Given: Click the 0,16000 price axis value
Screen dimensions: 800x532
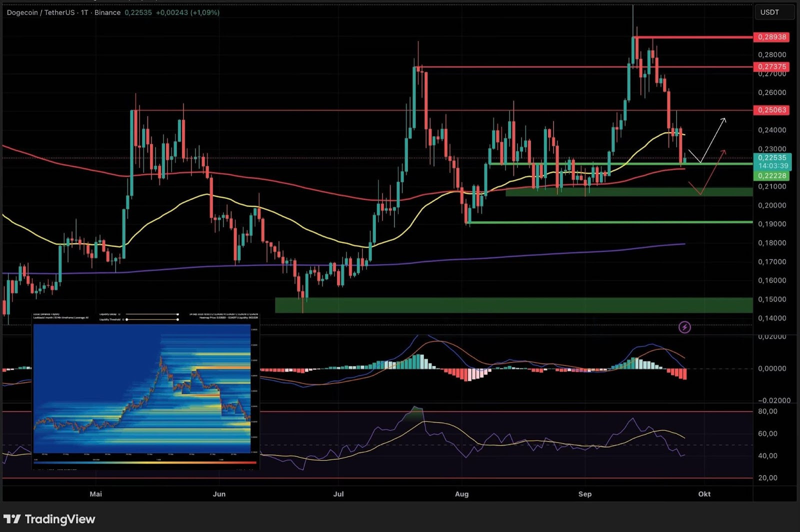Looking at the screenshot, I should 772,280.
